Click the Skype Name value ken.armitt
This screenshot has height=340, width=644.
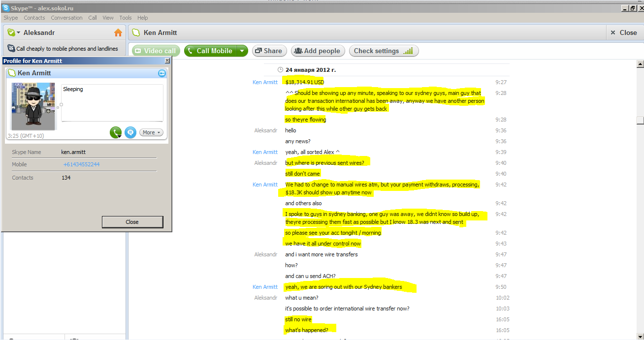coord(73,153)
